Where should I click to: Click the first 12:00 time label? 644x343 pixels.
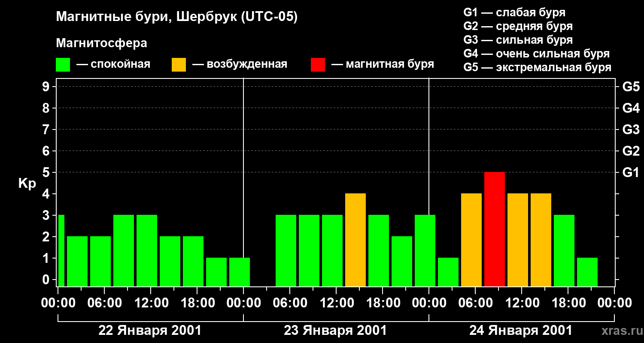tap(151, 303)
